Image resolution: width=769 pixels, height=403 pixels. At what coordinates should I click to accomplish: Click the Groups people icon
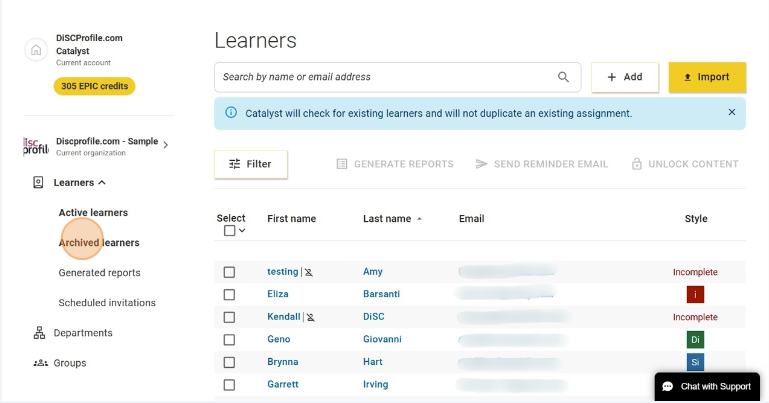41,363
